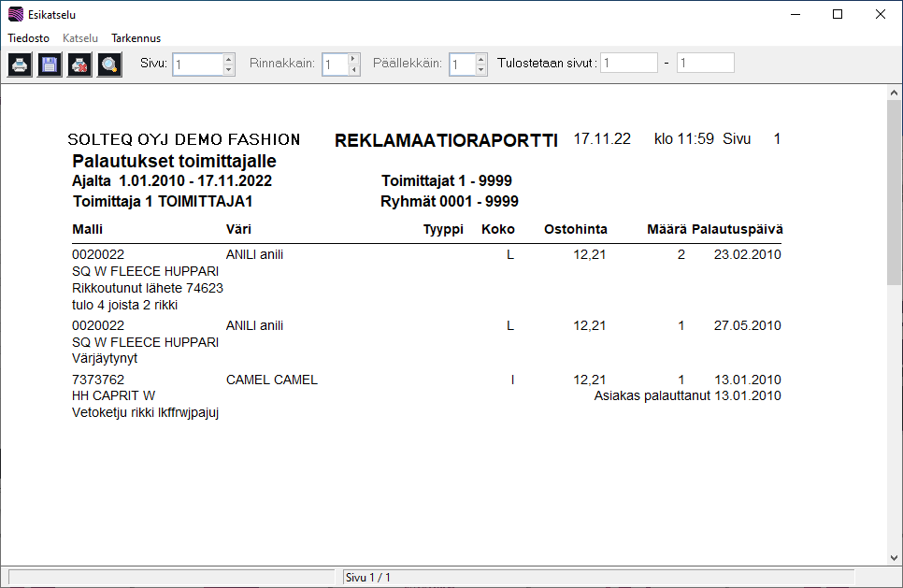Click the Päällekkäin value field
Viewport: 903px width, 588px height.
point(462,65)
